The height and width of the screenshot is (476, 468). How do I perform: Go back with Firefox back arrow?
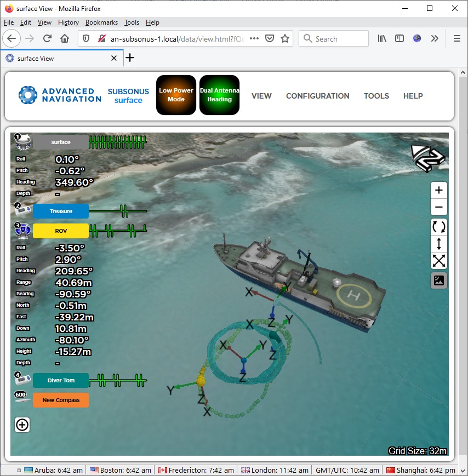click(12, 38)
